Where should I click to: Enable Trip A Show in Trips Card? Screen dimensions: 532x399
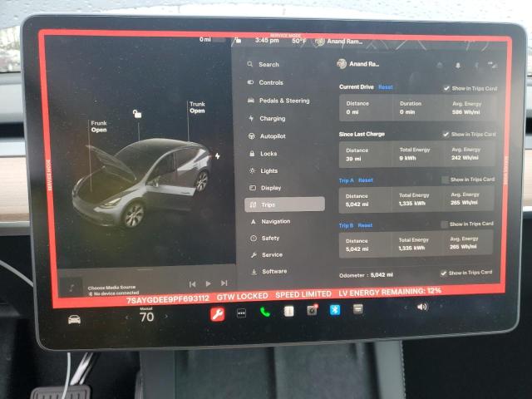pyautogui.click(x=445, y=180)
